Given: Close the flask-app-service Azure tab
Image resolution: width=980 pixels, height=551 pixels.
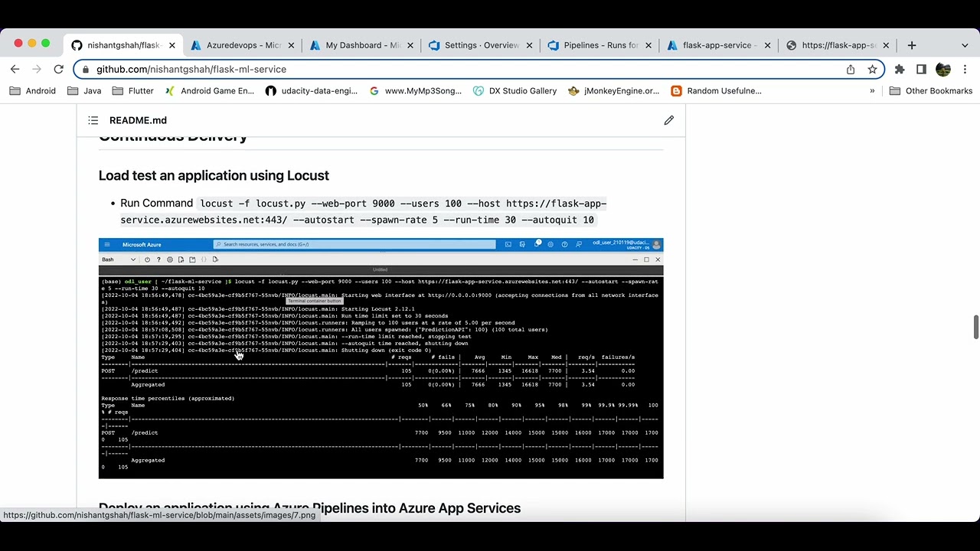Looking at the screenshot, I should click(x=767, y=45).
